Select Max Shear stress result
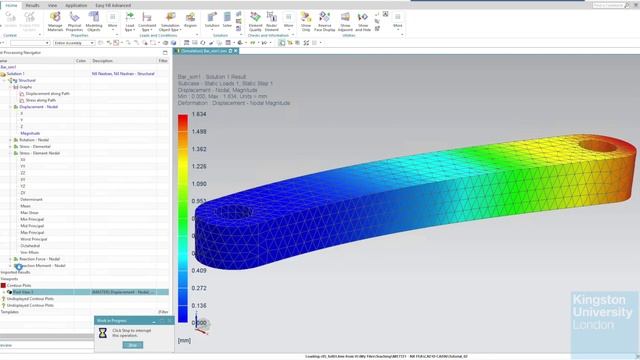The height and width of the screenshot is (360, 640). (29, 213)
